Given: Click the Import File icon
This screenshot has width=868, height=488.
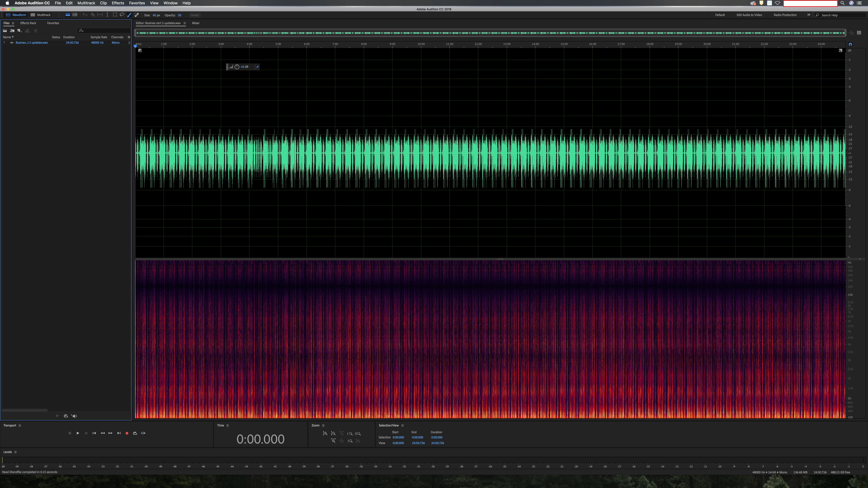Looking at the screenshot, I should [12, 31].
